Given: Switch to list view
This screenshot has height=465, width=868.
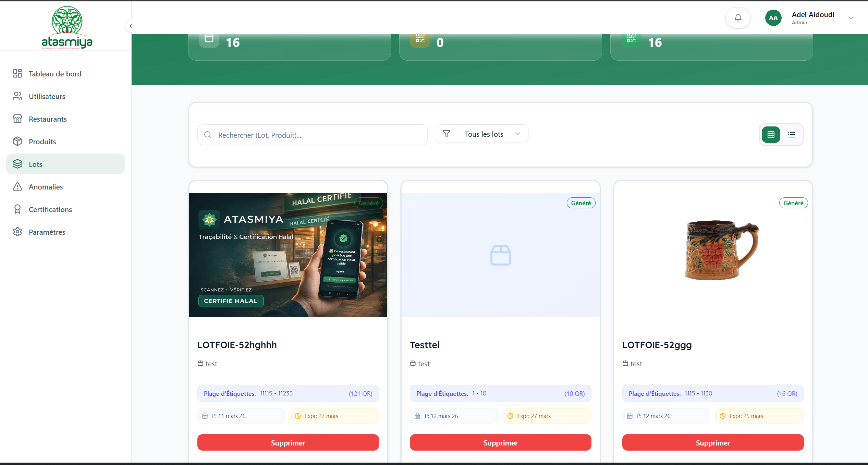Looking at the screenshot, I should point(791,135).
